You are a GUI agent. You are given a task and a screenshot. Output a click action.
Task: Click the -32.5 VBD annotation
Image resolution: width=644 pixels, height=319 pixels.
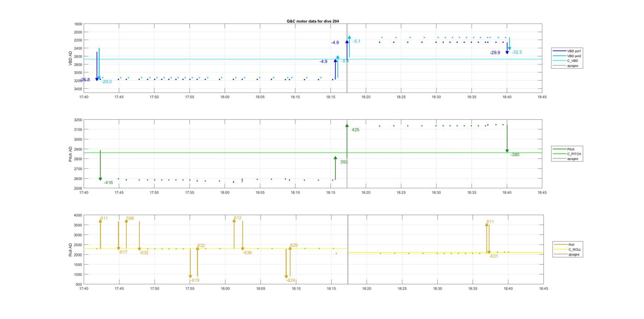517,52
